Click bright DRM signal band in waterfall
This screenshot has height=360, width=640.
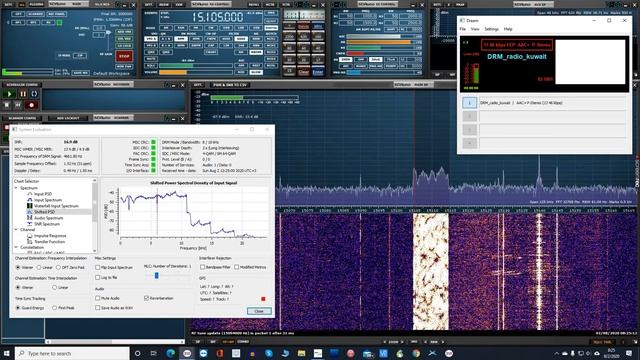click(431, 271)
